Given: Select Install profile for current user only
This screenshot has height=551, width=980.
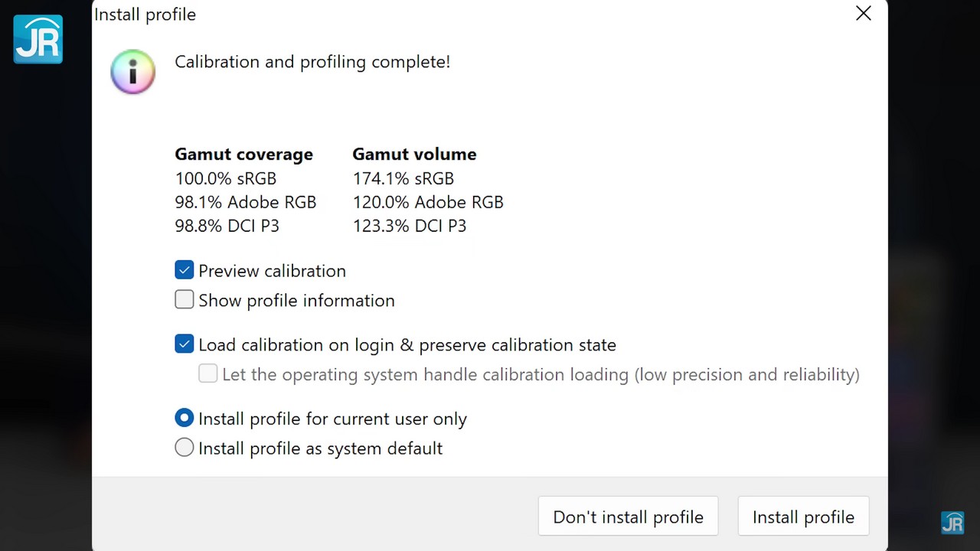Looking at the screenshot, I should click(185, 419).
